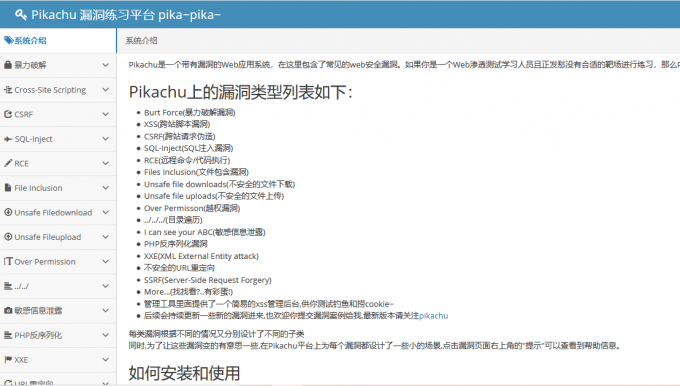This screenshot has height=386, width=680.
Task: Open the Over Permission sidebar menu
Action: pyautogui.click(x=58, y=261)
